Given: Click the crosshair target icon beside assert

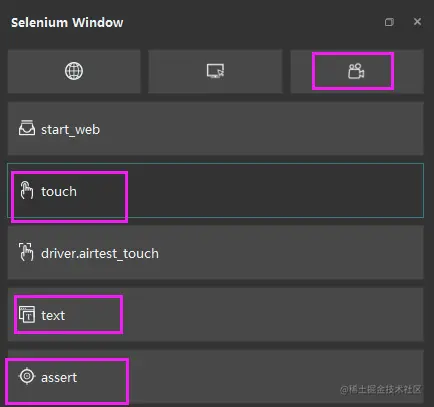Looking at the screenshot, I should [x=27, y=376].
